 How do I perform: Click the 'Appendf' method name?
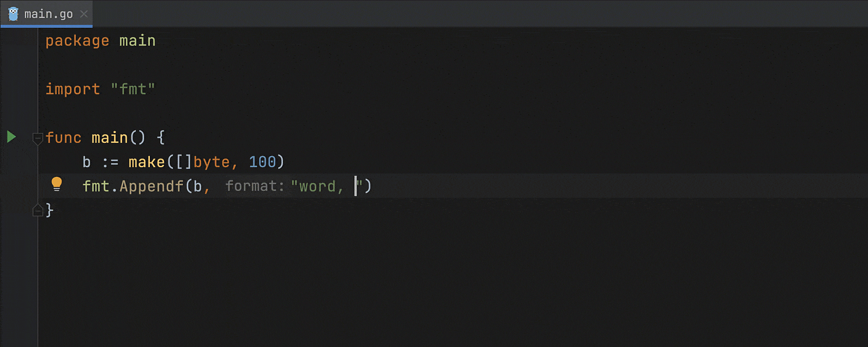[x=152, y=186]
